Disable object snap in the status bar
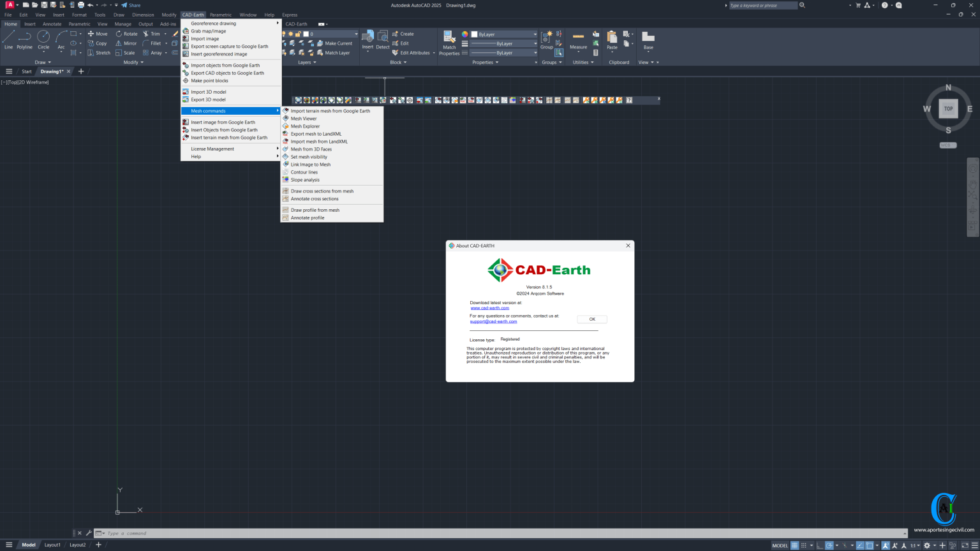980x551 pixels. [868, 545]
